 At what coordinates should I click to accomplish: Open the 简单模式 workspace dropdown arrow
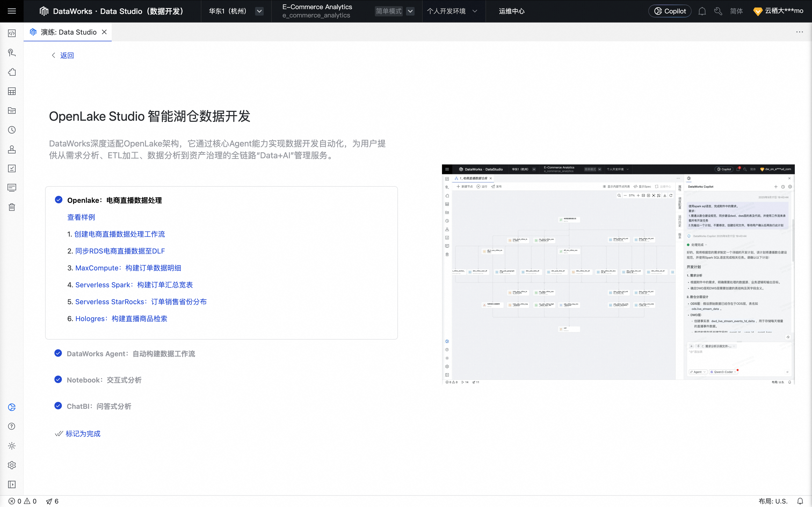click(410, 11)
